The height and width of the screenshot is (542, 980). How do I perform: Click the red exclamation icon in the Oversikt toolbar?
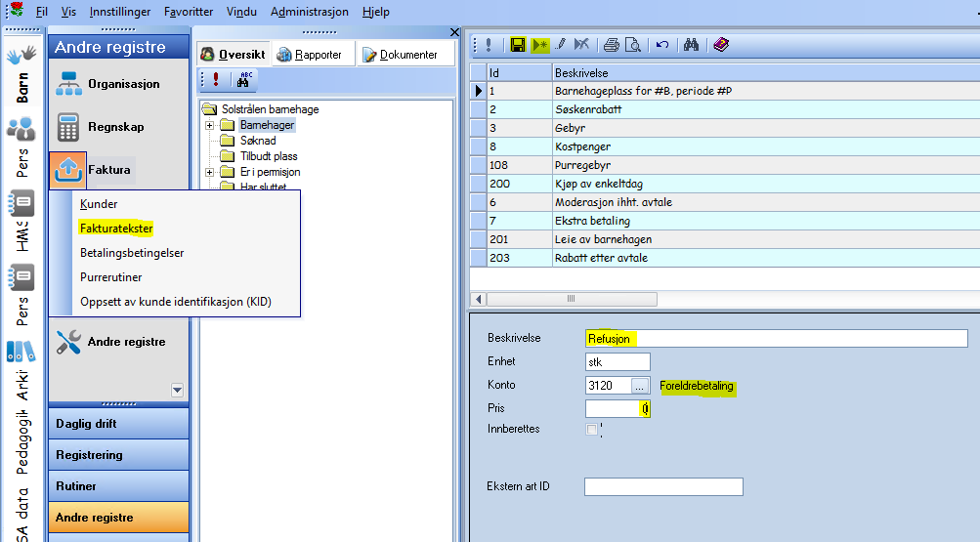tap(216, 79)
